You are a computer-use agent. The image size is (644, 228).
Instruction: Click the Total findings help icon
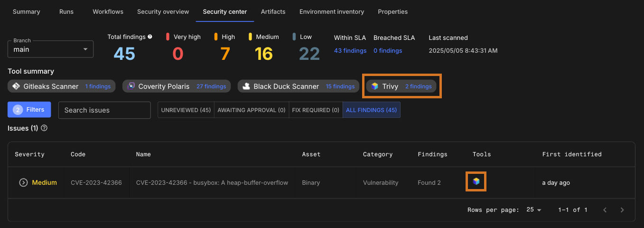[x=150, y=37]
